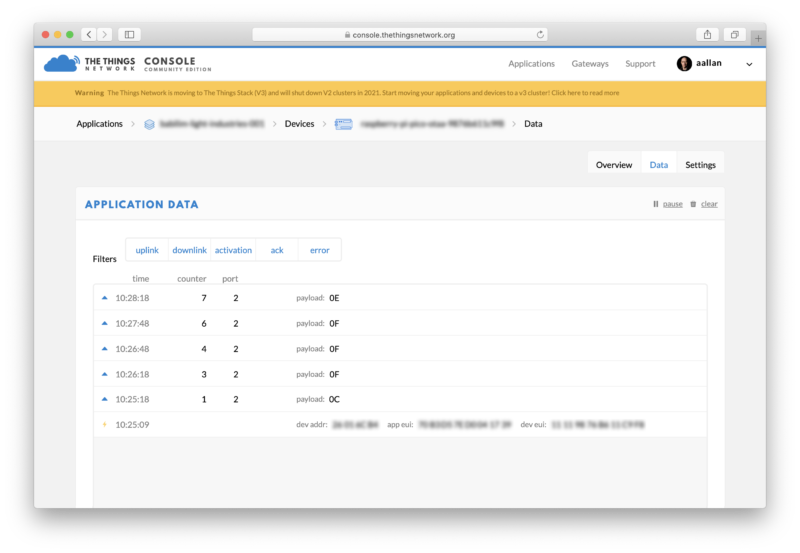Image resolution: width=800 pixels, height=553 pixels.
Task: Switch to the Overview tab
Action: [x=614, y=165]
